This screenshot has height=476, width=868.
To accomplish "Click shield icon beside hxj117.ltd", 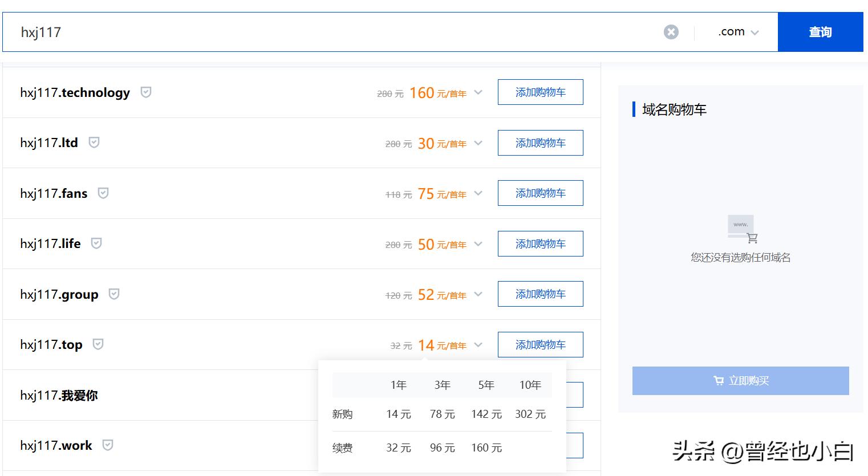I will coord(94,143).
